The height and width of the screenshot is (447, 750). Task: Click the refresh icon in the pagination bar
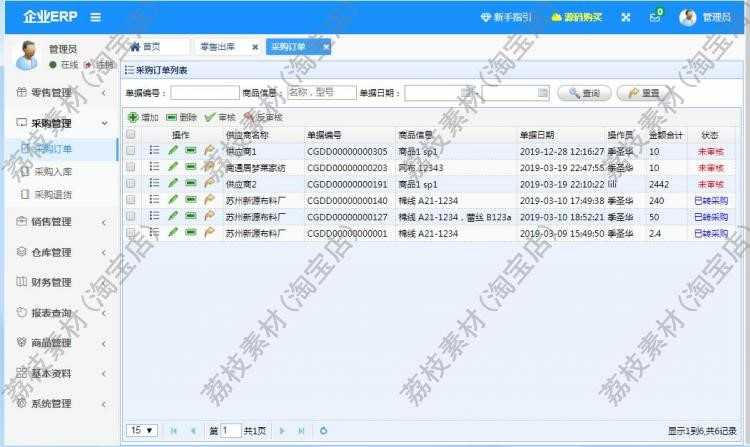click(x=323, y=431)
